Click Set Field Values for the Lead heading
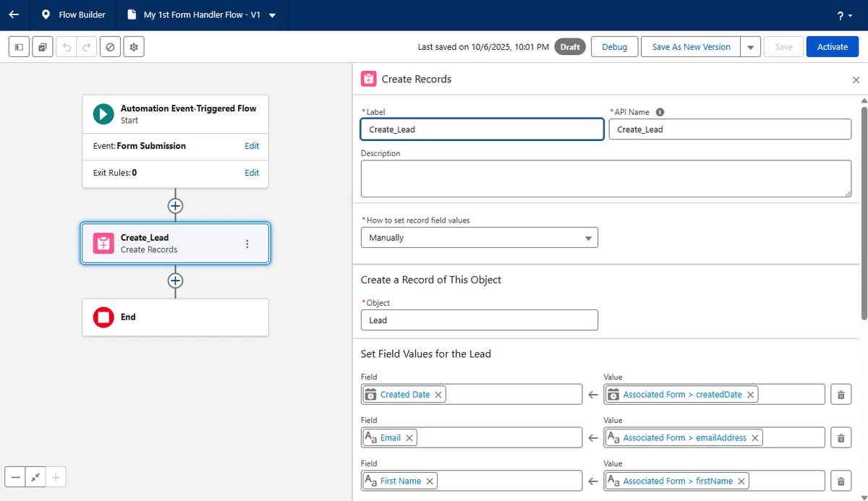 click(x=426, y=354)
